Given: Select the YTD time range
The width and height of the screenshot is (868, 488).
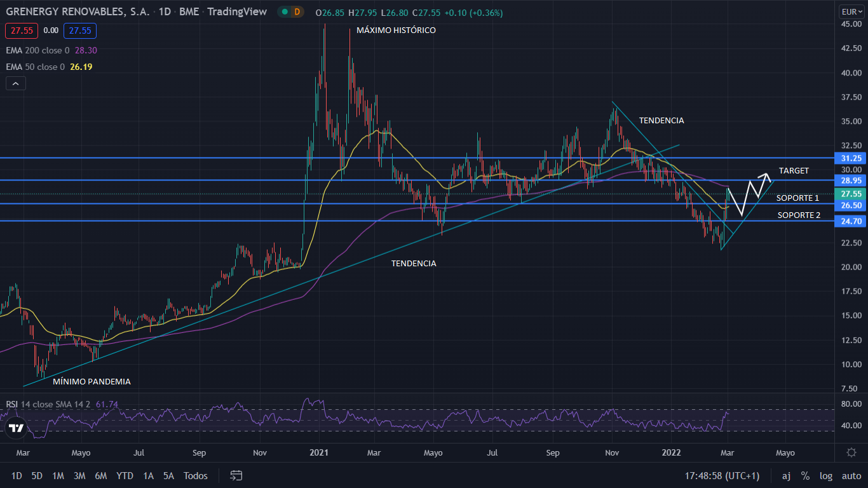Looking at the screenshot, I should [125, 475].
